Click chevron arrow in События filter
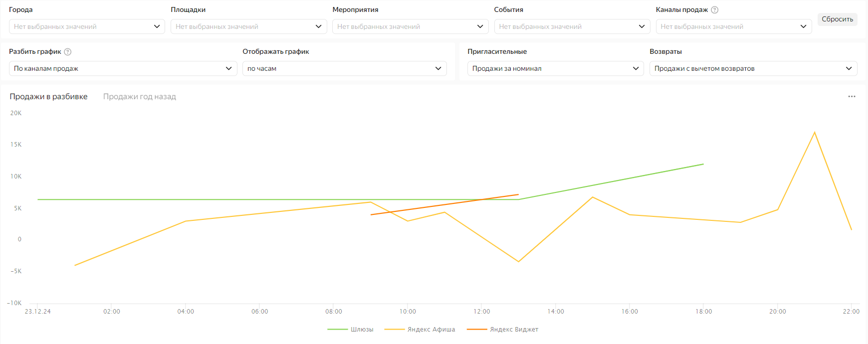The height and width of the screenshot is (344, 868). click(642, 26)
